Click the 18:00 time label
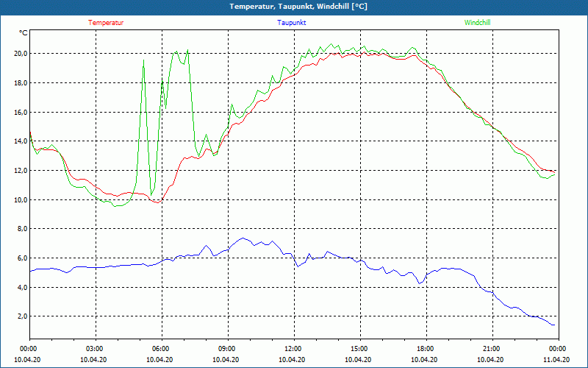This screenshot has height=368, width=588. coord(425,348)
